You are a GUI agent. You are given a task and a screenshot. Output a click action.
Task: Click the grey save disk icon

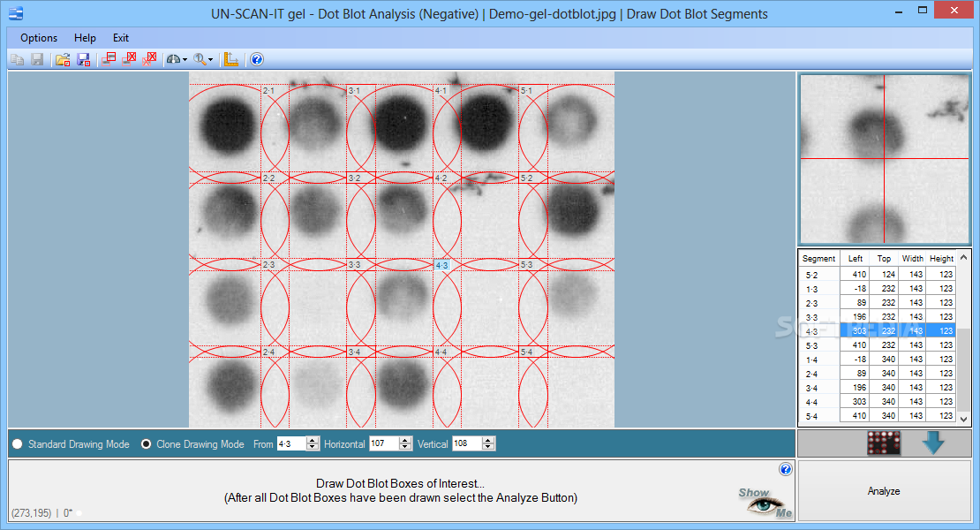coord(37,59)
